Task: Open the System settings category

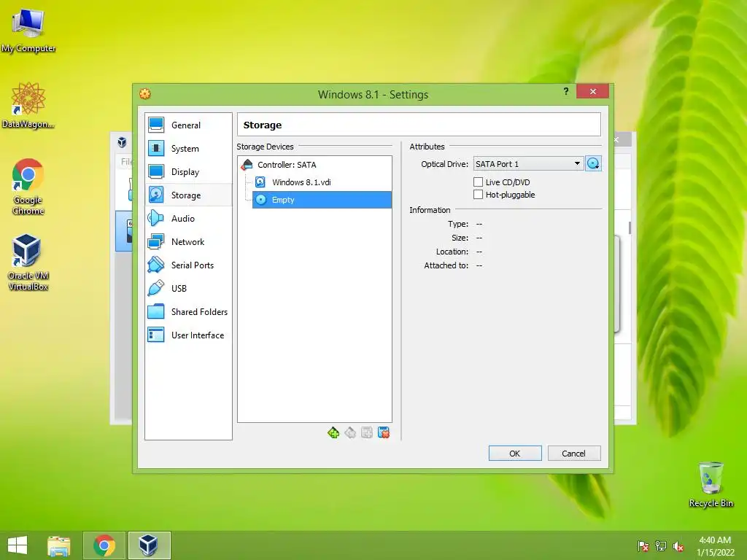Action: tap(189, 148)
